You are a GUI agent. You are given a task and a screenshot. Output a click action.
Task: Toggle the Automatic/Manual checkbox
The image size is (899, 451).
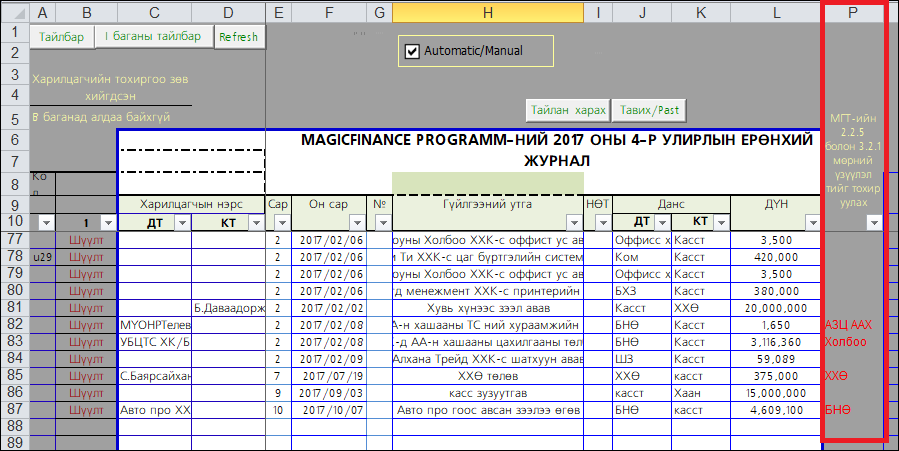tap(411, 51)
